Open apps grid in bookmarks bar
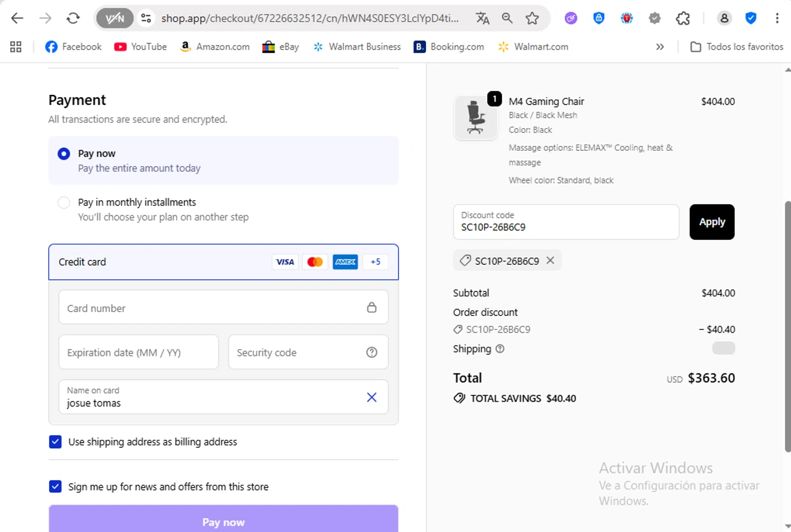 point(16,47)
